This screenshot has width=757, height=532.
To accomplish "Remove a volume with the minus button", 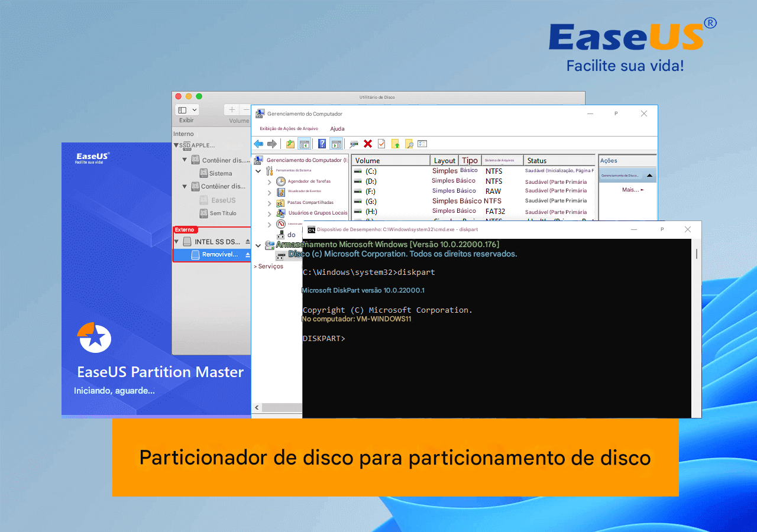I will tap(245, 110).
